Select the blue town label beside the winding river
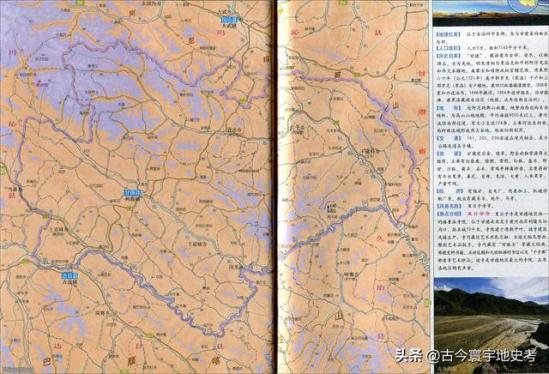Image resolution: width=549 pixels, height=374 pixels. [x=70, y=276]
